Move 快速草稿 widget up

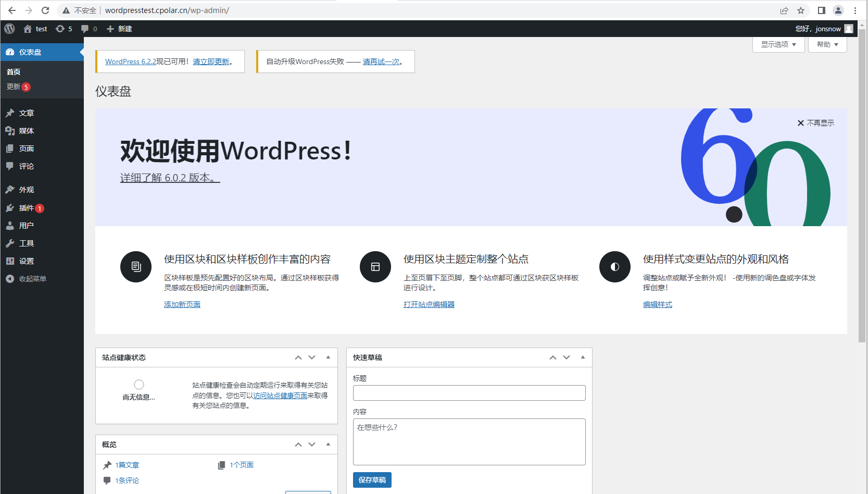pos(553,357)
